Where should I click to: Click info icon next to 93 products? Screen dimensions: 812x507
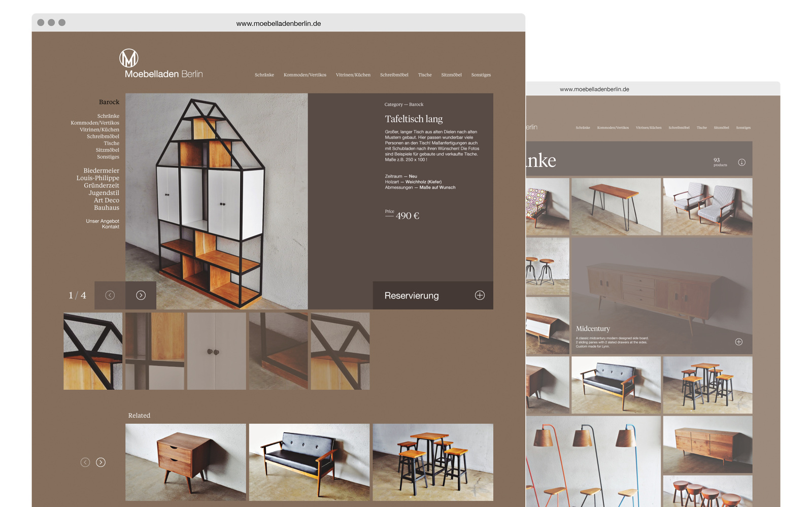(741, 162)
